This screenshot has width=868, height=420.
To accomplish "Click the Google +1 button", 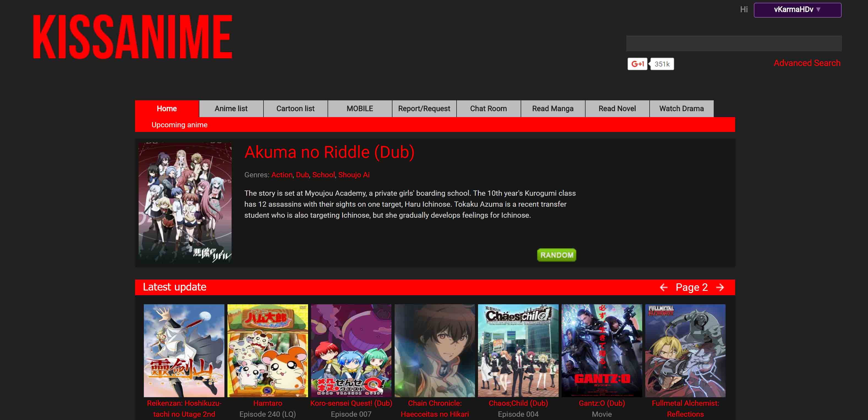I will (x=637, y=64).
